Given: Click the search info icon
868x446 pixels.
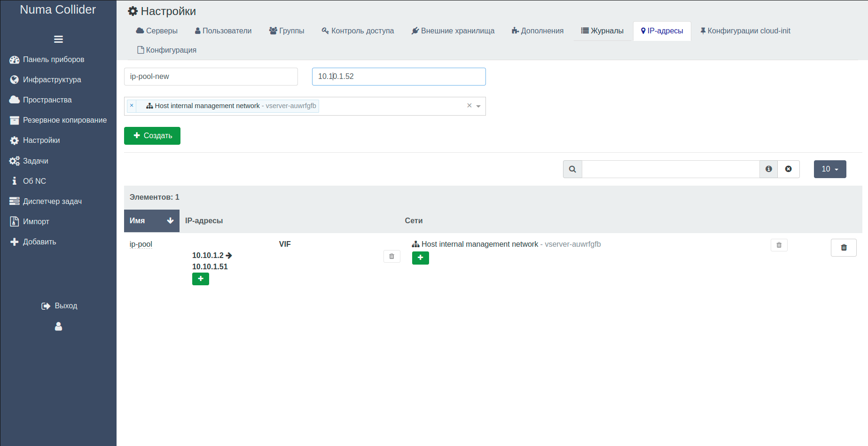Looking at the screenshot, I should (769, 169).
